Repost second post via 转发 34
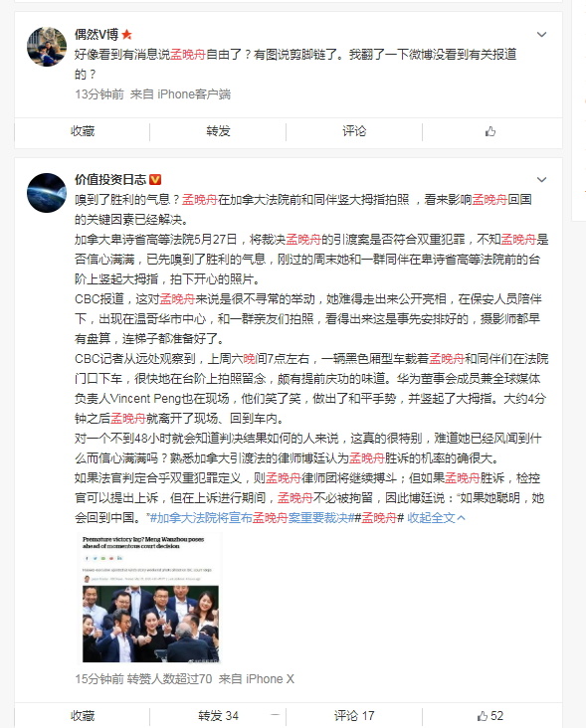The image size is (586, 728). pos(218,715)
